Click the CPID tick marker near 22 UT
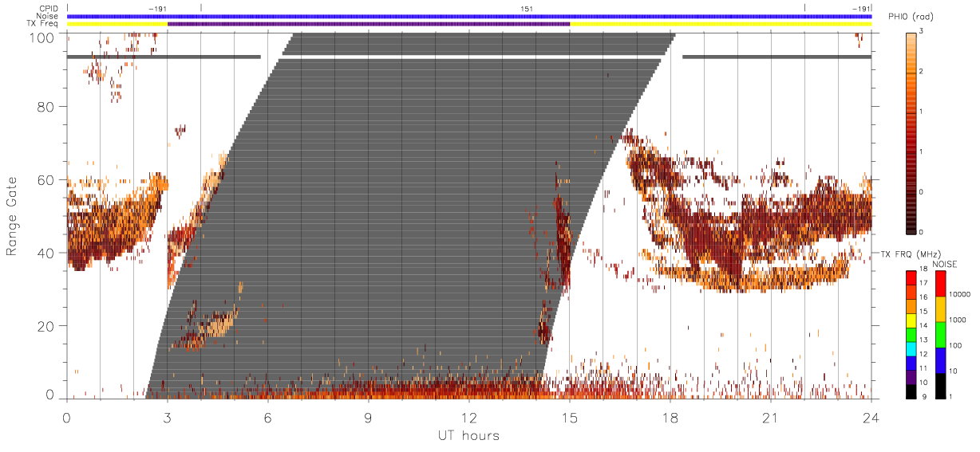This screenshot has height=452, width=980. [804, 8]
